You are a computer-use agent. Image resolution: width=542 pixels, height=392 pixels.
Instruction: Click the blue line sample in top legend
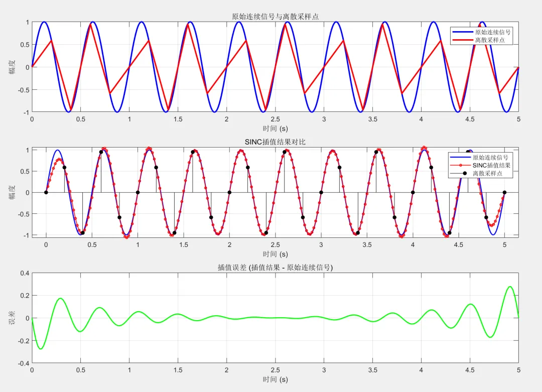coord(462,32)
